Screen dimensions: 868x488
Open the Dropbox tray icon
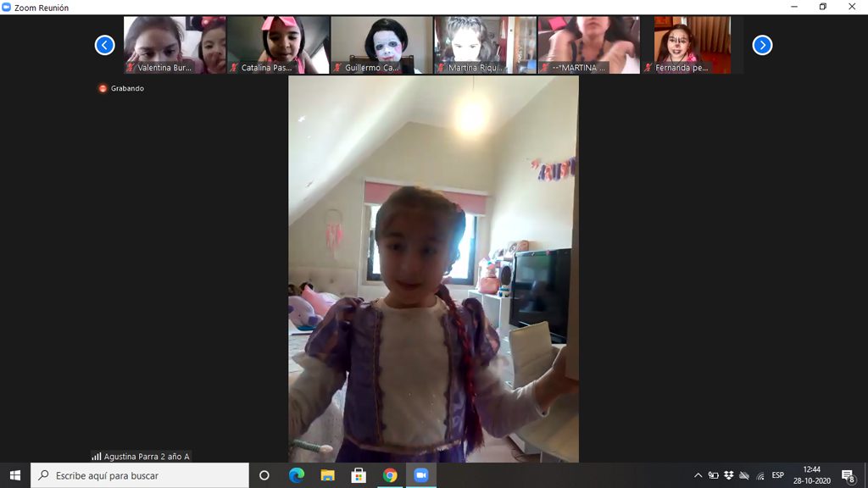click(728, 475)
